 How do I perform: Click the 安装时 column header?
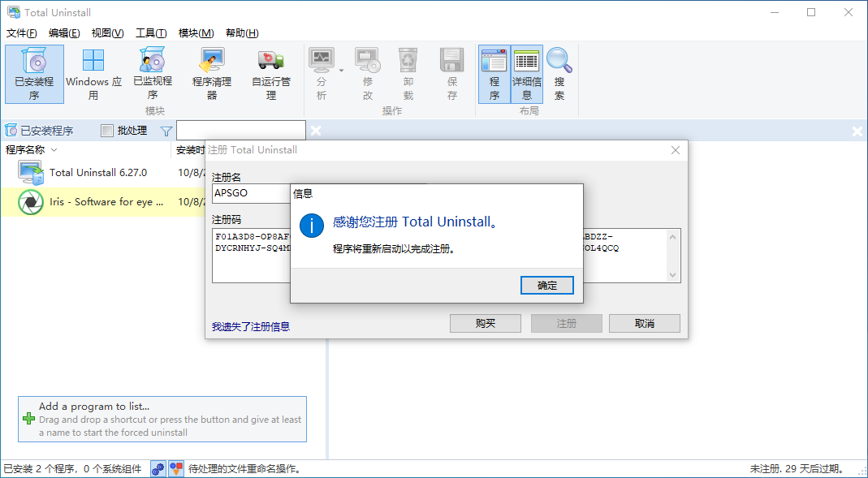(191, 150)
